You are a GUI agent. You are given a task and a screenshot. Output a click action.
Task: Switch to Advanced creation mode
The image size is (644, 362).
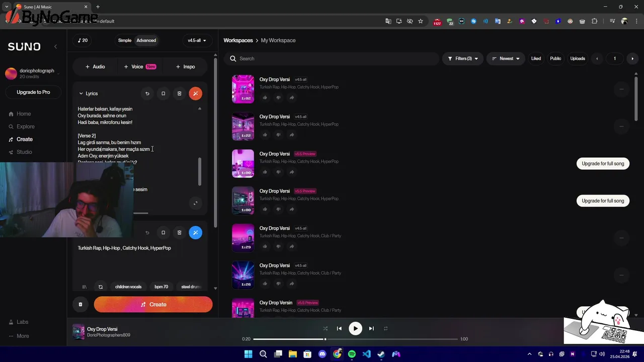pyautogui.click(x=146, y=40)
